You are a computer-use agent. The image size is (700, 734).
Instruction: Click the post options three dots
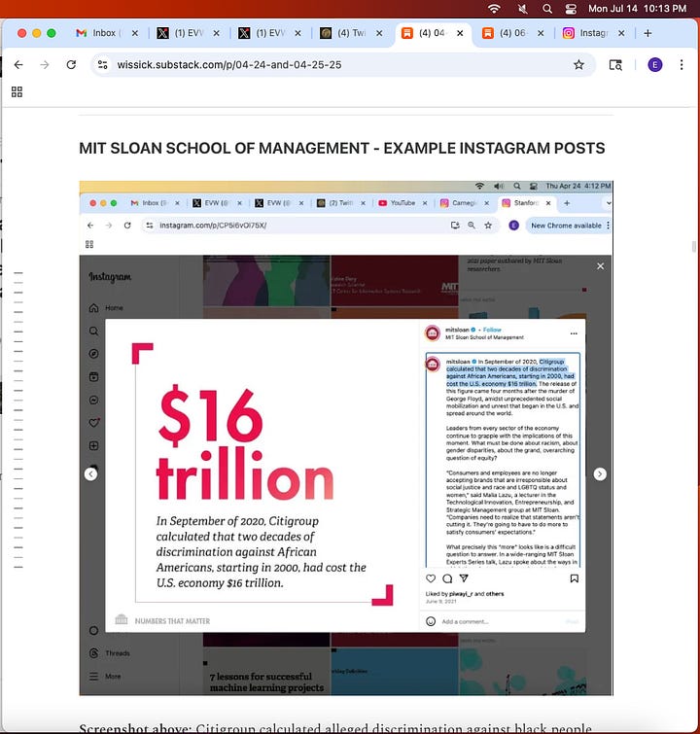(574, 333)
